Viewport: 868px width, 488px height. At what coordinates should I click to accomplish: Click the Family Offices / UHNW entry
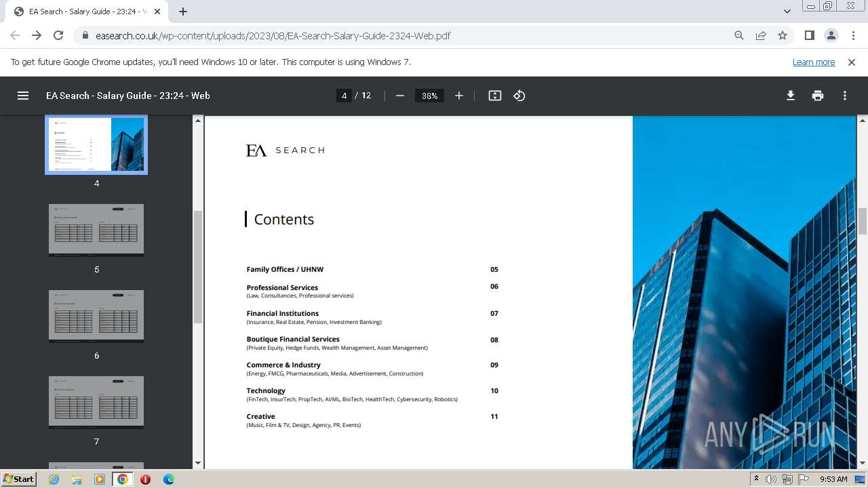(x=285, y=269)
